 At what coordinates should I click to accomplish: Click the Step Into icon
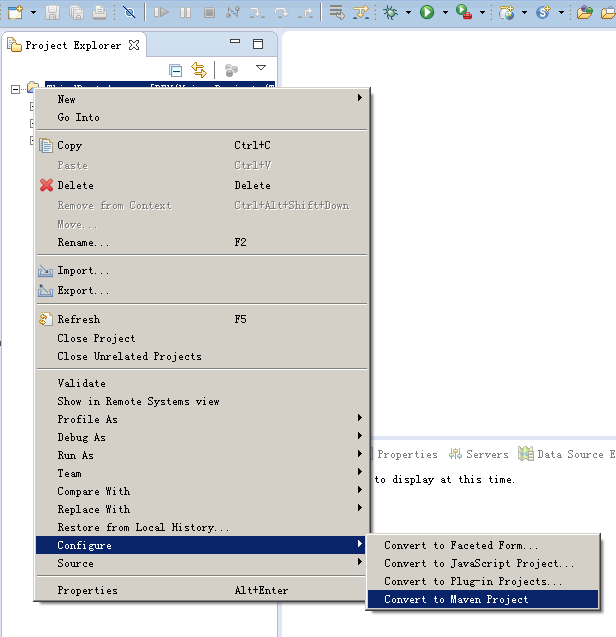257,13
